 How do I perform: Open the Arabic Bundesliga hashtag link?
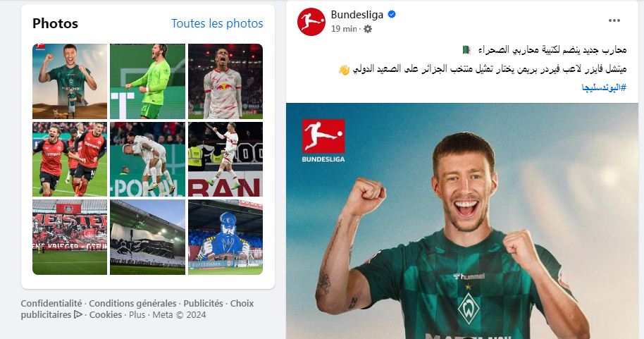[603, 87]
